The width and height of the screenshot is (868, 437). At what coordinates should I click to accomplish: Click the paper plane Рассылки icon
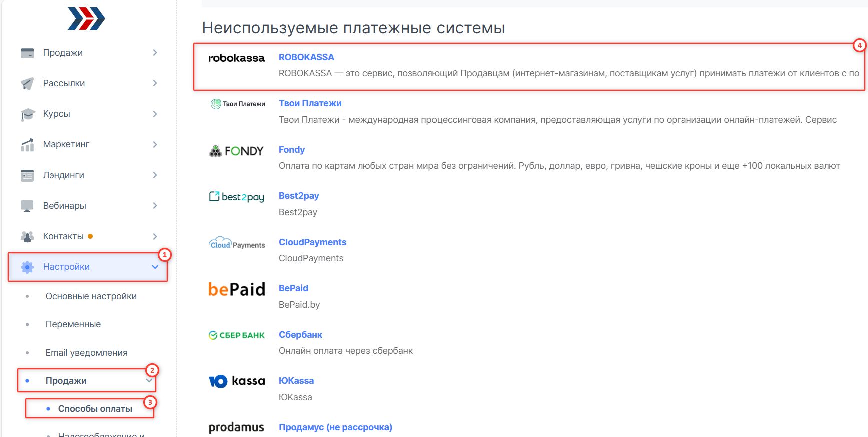(27, 83)
